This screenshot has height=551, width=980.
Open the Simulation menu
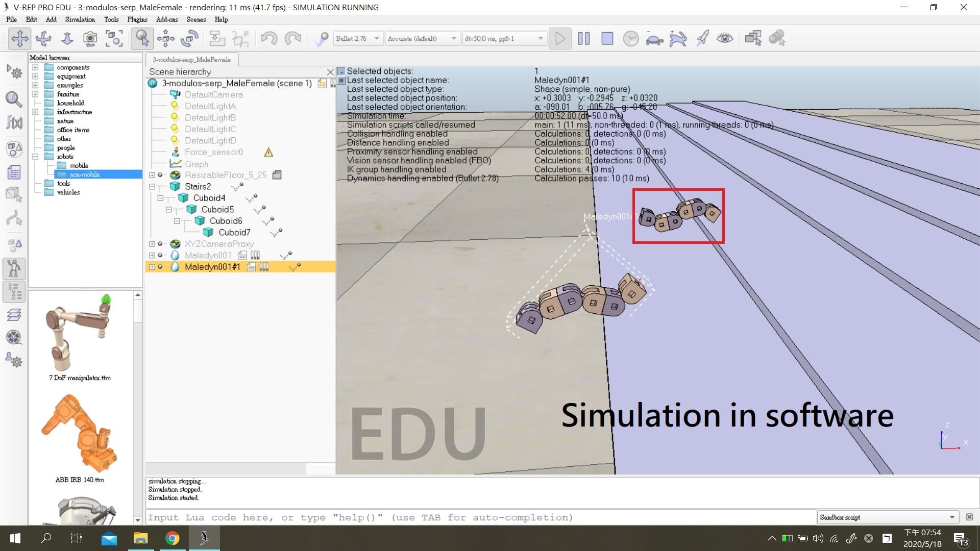point(80,19)
